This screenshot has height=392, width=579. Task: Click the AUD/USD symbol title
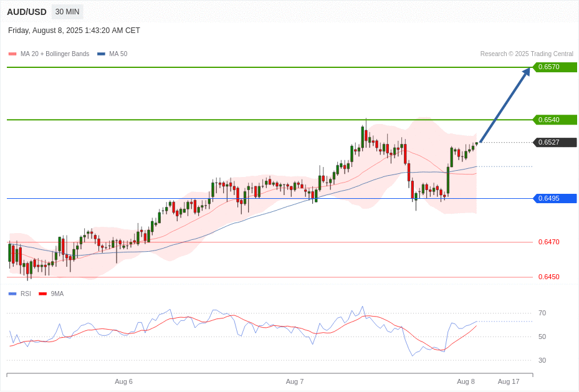point(27,12)
